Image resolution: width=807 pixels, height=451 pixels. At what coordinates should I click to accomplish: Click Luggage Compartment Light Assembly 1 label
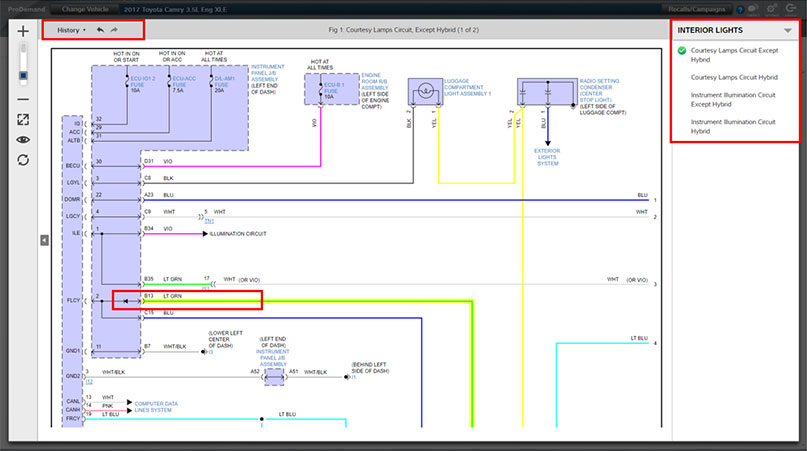467,88
